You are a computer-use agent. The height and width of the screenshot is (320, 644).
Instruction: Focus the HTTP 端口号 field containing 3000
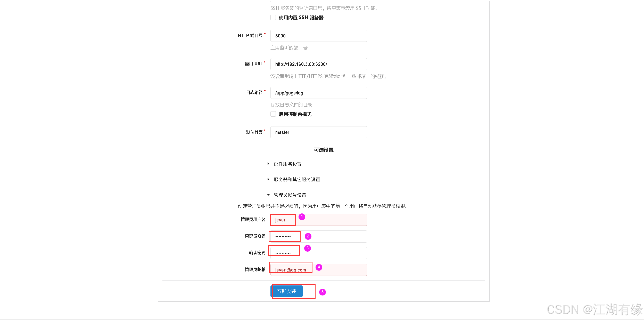(x=319, y=36)
